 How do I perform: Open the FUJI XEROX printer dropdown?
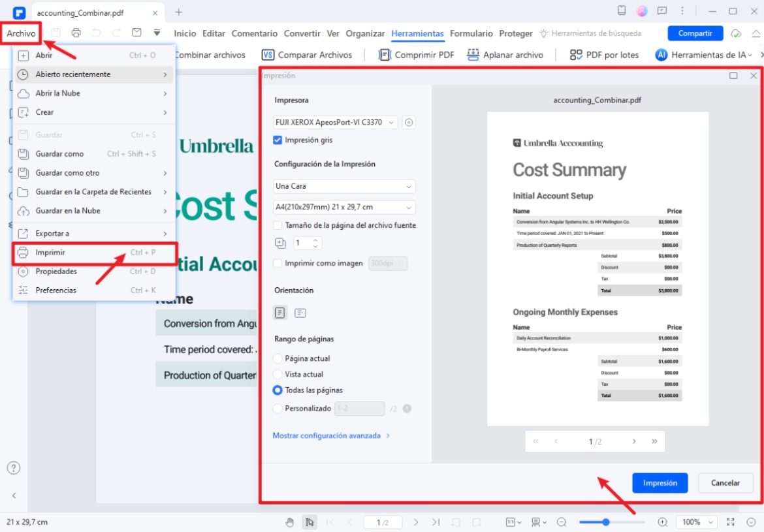(x=336, y=122)
